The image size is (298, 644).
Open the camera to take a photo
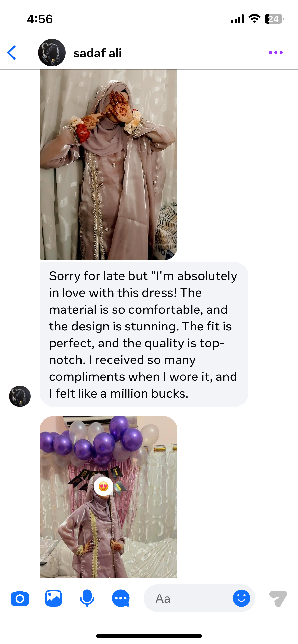[x=20, y=598]
